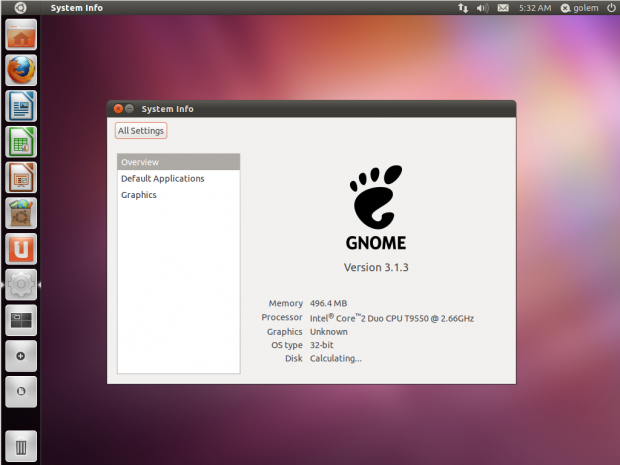Viewport: 620px width, 465px height.
Task: Click System Info title in top panel
Action: click(77, 8)
